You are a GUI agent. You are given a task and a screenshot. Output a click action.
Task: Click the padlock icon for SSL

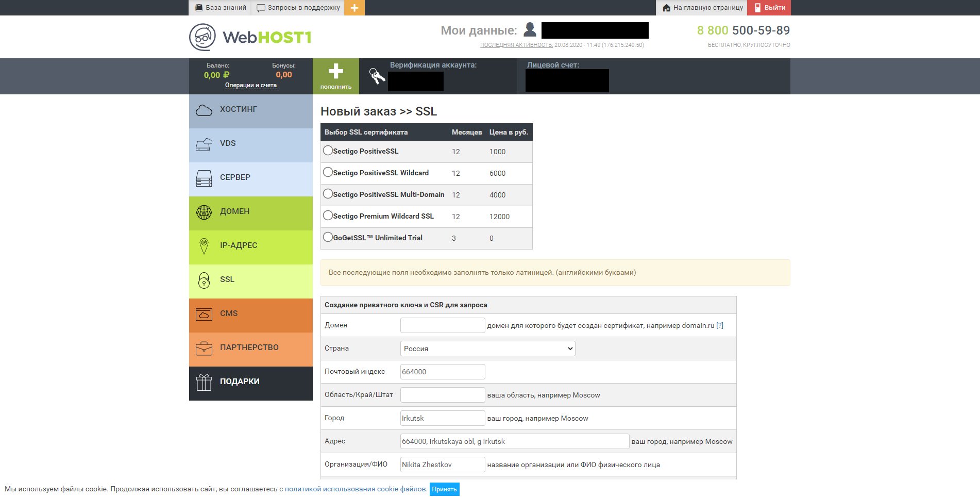(x=204, y=280)
